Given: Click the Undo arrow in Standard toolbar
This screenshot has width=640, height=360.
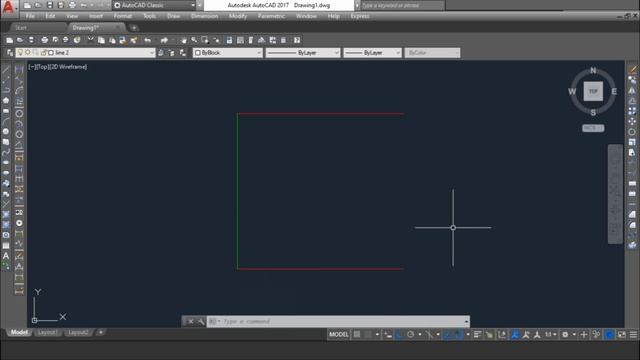Looking at the screenshot, I should pos(147,40).
